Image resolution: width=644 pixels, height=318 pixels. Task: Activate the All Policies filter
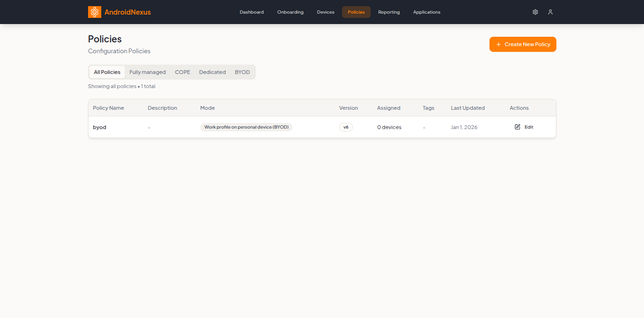pyautogui.click(x=107, y=72)
